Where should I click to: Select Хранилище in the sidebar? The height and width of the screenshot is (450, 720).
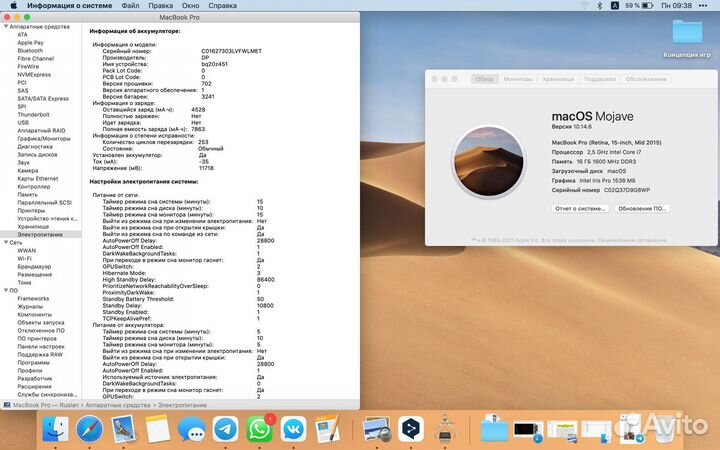pos(33,226)
